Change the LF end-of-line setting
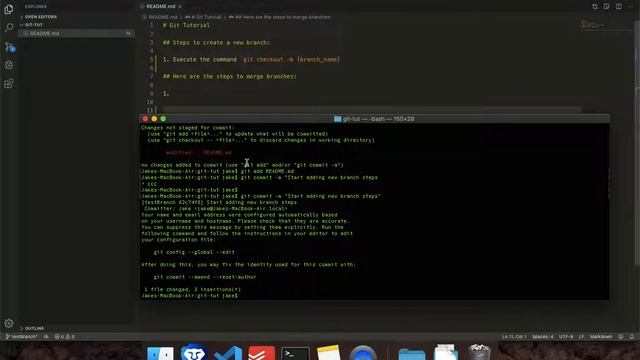Image resolution: width=640 pixels, height=360 pixels. coord(581,337)
